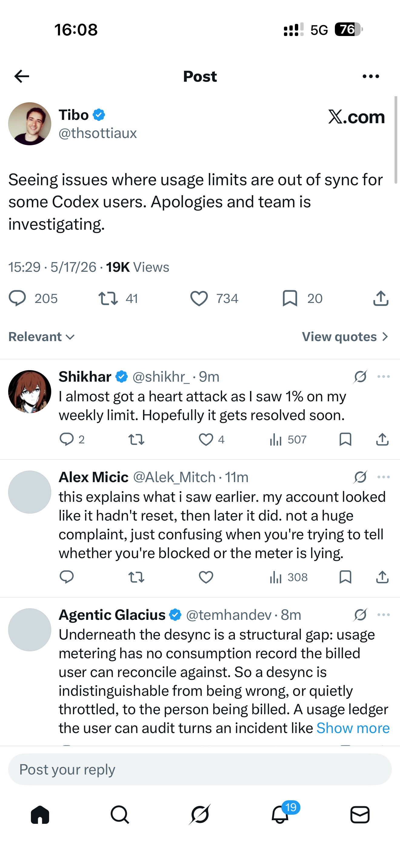Open Tibo's profile picture

30,124
